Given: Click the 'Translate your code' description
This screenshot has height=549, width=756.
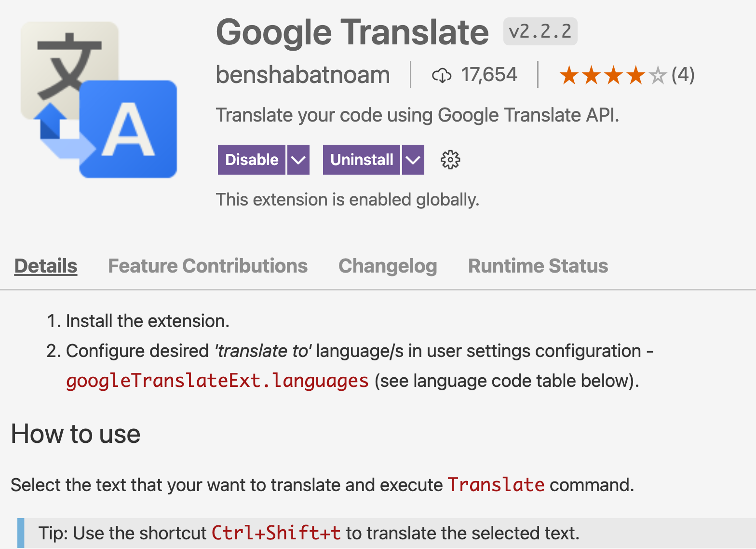Looking at the screenshot, I should coord(418,115).
